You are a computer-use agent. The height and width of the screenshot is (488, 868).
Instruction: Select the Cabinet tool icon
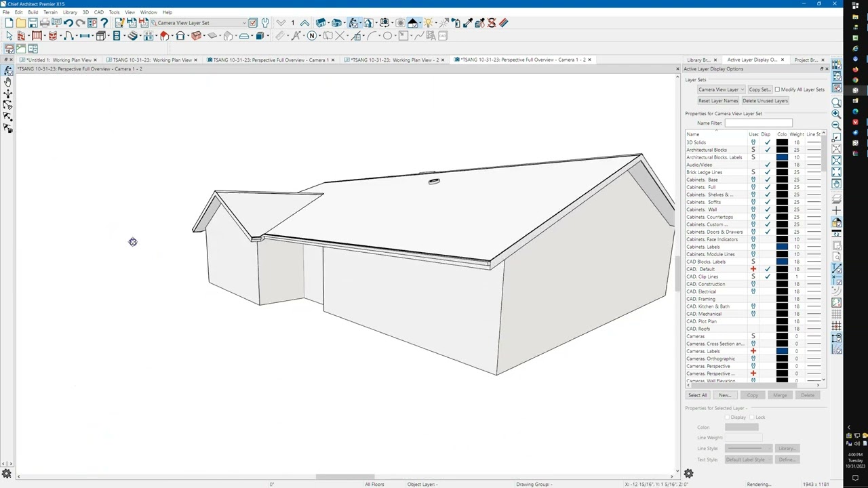point(101,35)
